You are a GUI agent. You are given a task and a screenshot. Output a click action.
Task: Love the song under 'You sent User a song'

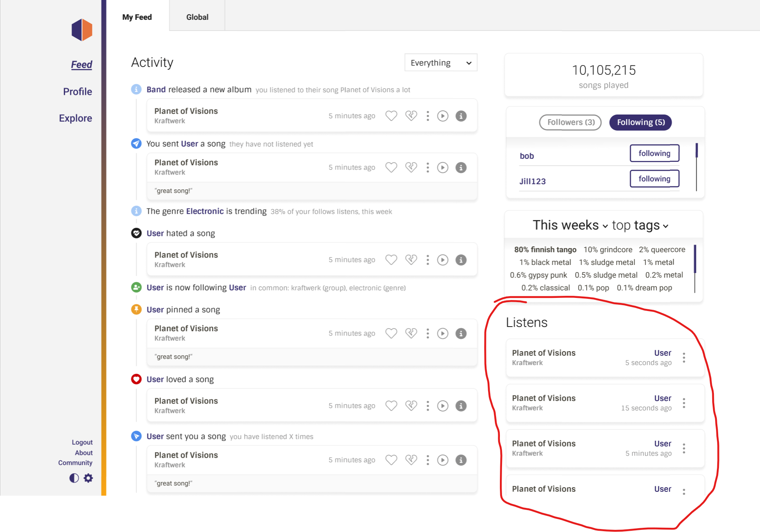391,167
